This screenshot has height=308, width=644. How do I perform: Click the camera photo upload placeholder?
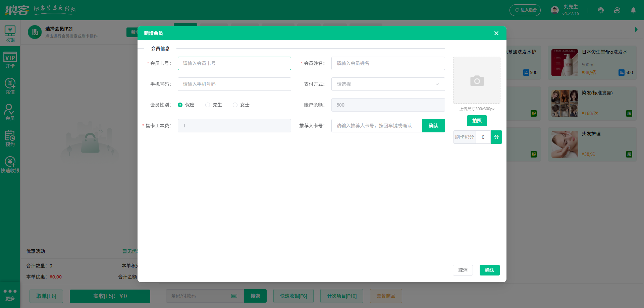tap(477, 80)
